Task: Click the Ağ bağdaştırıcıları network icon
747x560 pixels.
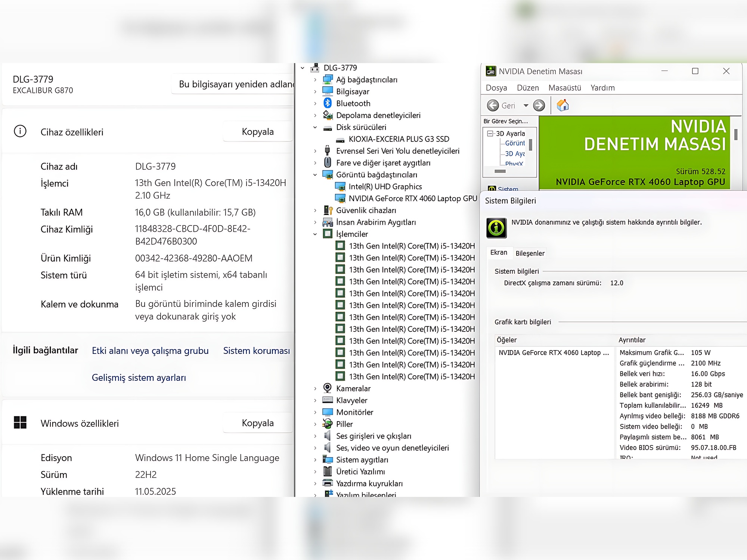Action: click(328, 80)
